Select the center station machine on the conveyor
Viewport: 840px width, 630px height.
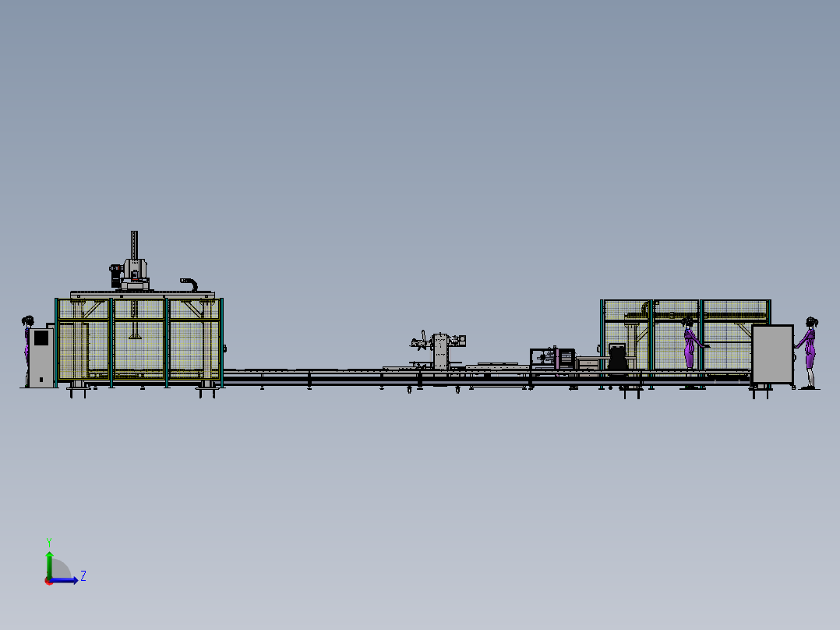(439, 351)
